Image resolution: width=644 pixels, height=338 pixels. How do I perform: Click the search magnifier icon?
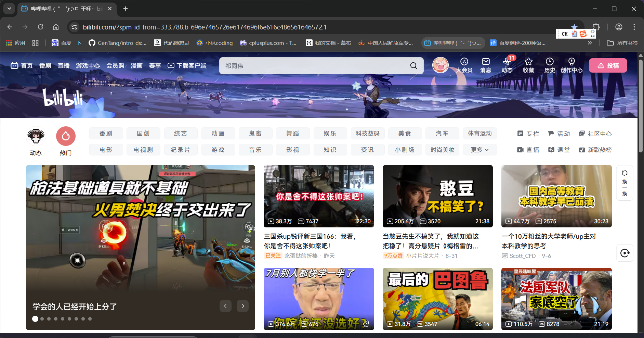413,65
